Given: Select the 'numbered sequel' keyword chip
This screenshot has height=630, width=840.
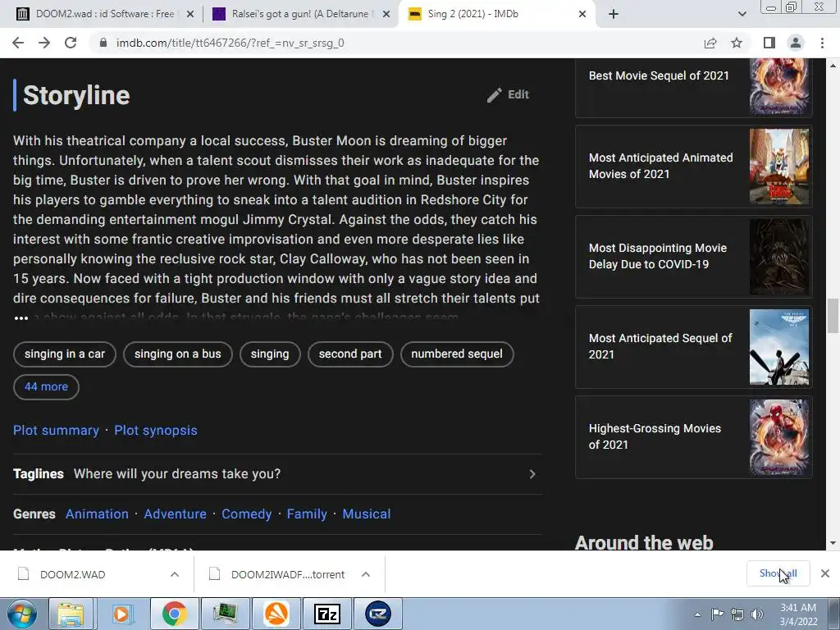Looking at the screenshot, I should [457, 354].
